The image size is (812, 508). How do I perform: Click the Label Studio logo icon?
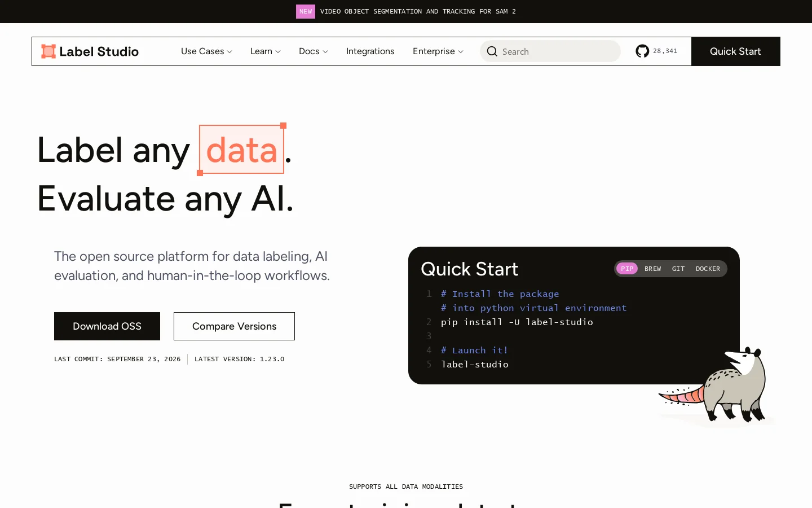pyautogui.click(x=48, y=51)
